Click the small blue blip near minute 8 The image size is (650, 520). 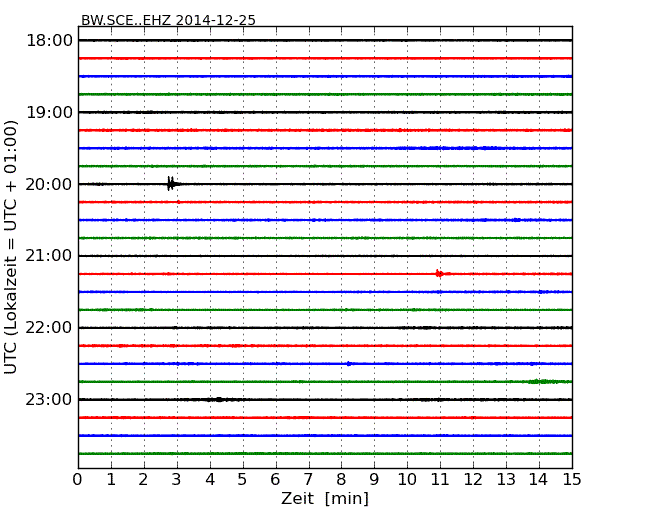tap(348, 363)
